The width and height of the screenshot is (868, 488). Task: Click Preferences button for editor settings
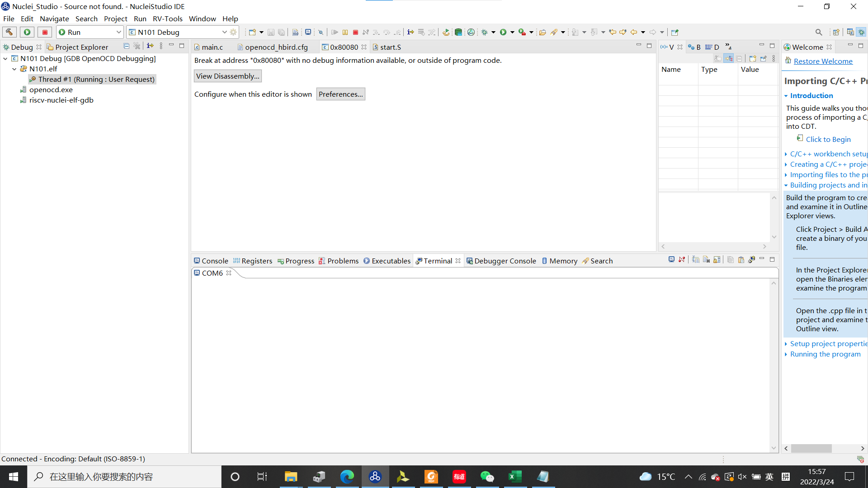(340, 94)
